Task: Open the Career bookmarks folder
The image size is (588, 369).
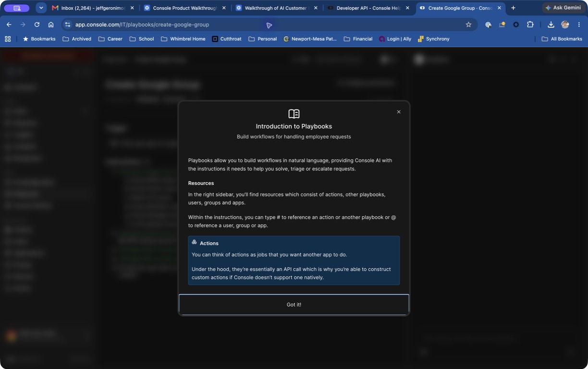Action: click(x=110, y=39)
